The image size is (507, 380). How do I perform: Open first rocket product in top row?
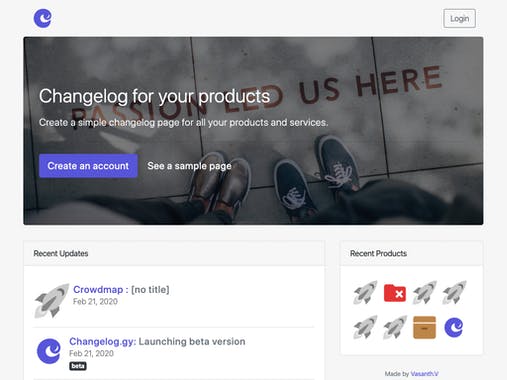[365, 292]
